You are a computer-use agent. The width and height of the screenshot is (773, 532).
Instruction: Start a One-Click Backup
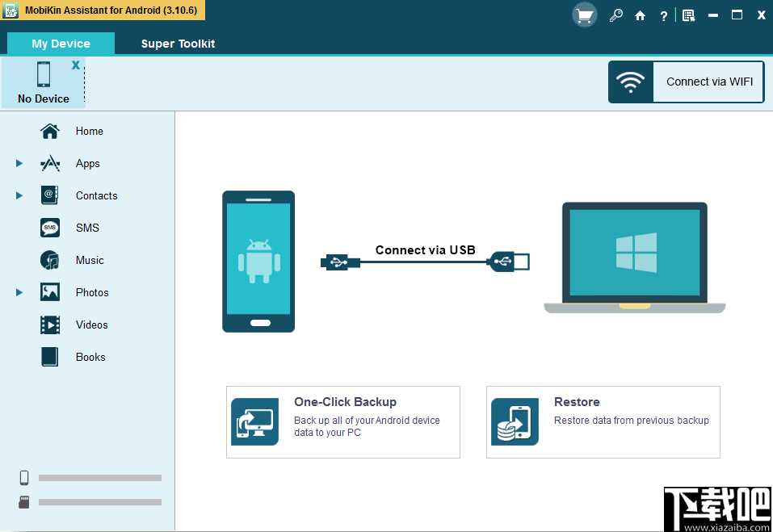pyautogui.click(x=342, y=421)
